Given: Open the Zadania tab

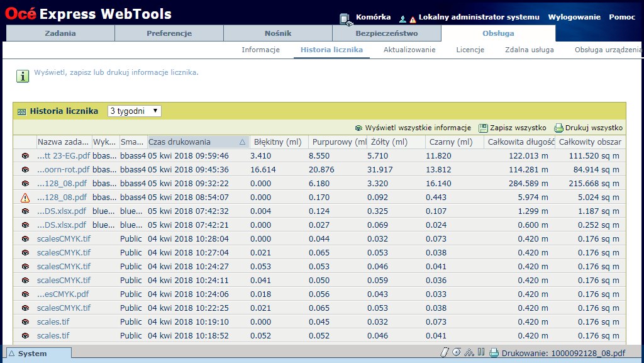Looking at the screenshot, I should [60, 33].
